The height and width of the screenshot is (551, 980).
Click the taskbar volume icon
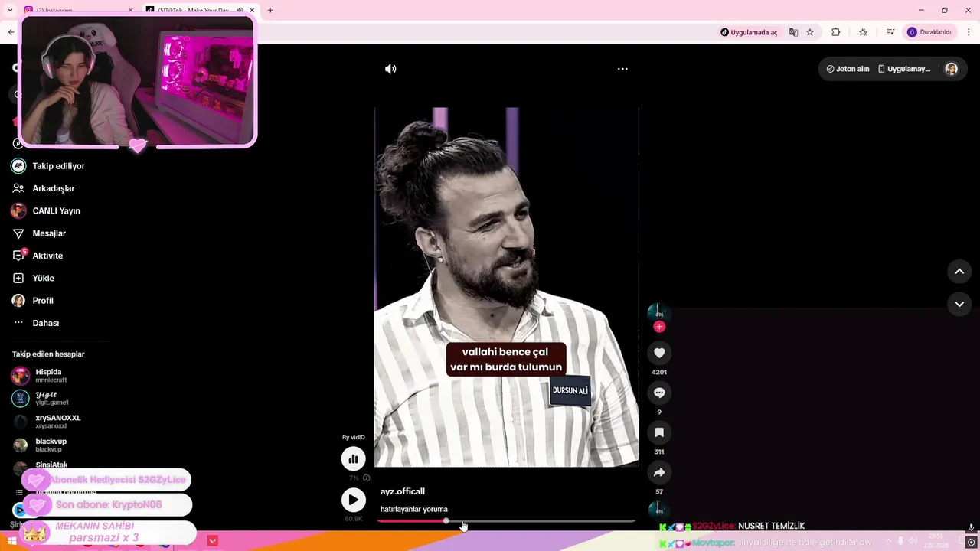point(913,541)
